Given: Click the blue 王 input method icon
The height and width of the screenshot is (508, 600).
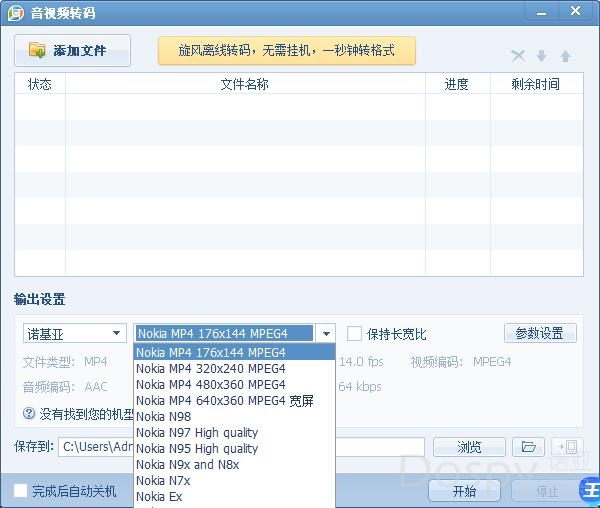Looking at the screenshot, I should tap(590, 489).
